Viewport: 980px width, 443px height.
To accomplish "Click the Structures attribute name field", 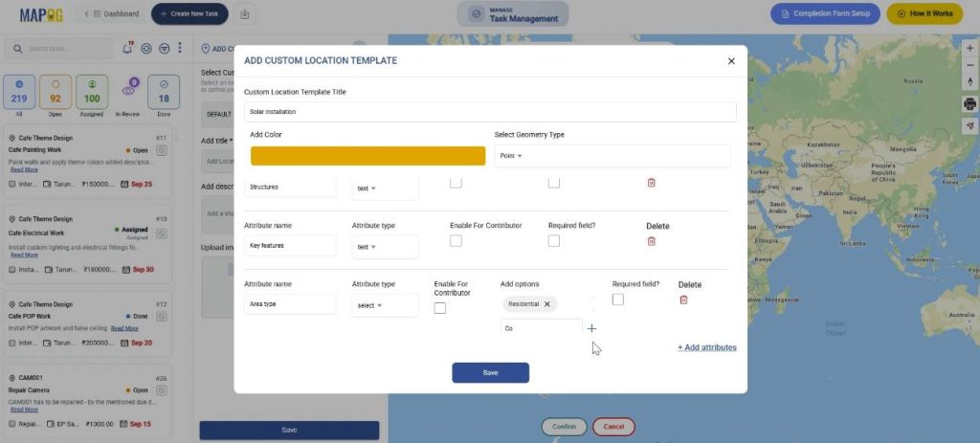I will point(290,187).
